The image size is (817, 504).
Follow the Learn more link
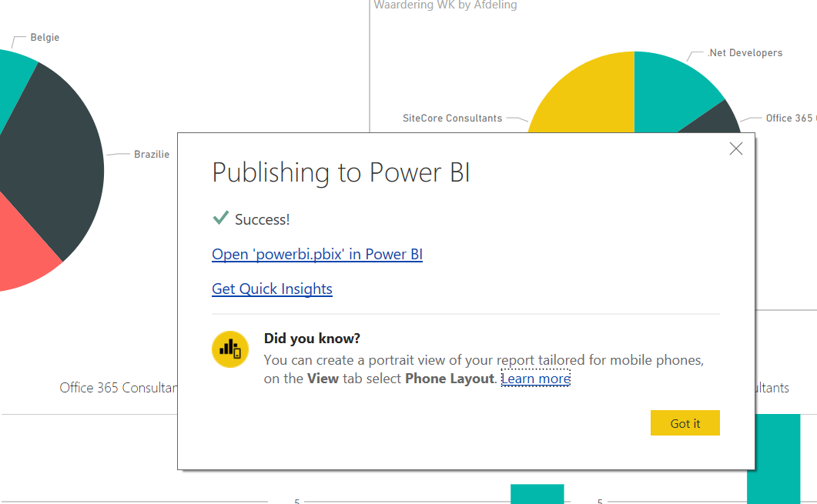536,379
